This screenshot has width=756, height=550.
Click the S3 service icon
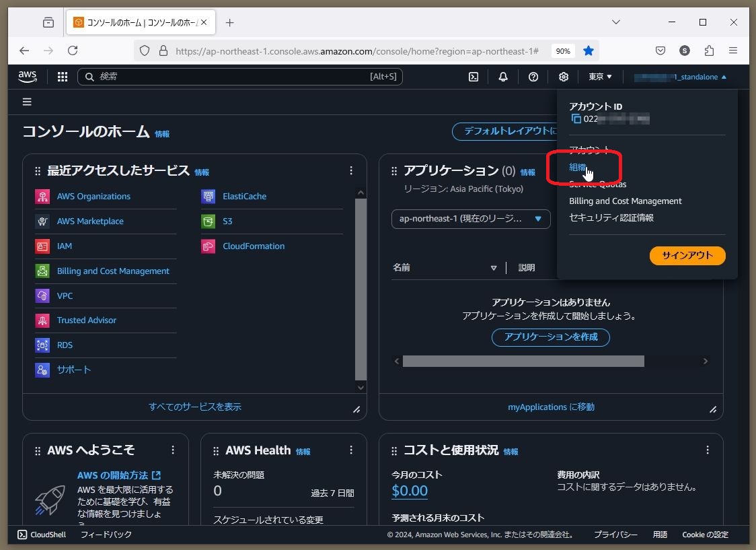209,221
